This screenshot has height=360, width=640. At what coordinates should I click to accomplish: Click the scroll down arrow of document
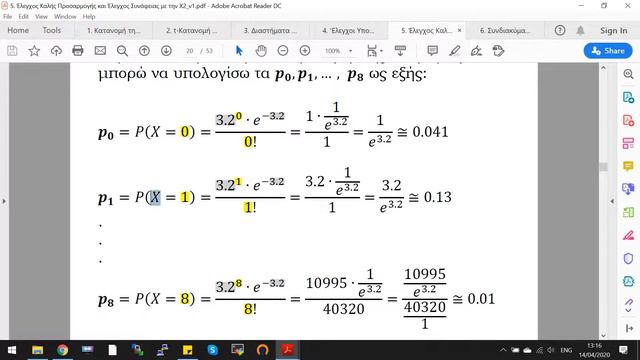click(603, 336)
